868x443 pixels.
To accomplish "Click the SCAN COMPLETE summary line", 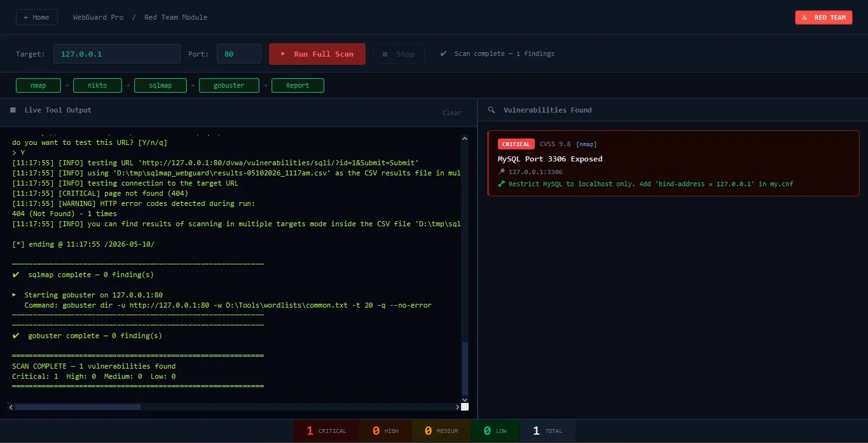I will pos(94,366).
